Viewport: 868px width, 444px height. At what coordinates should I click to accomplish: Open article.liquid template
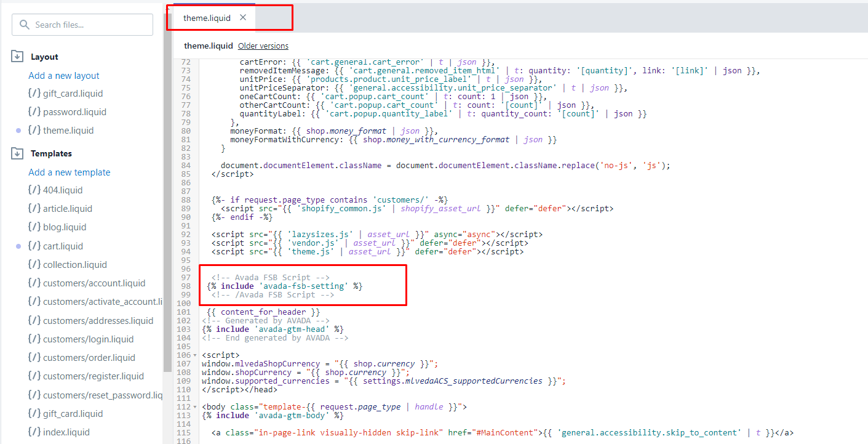[x=68, y=209]
